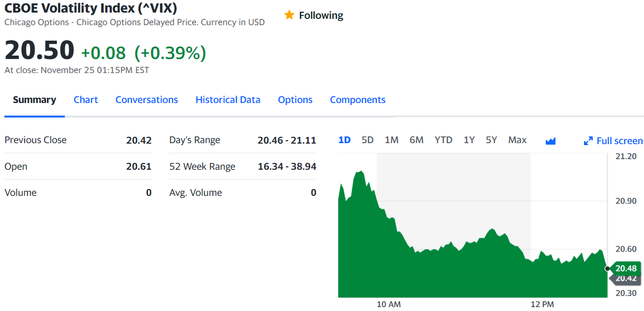This screenshot has height=311, width=644.
Task: Click the 20.30 price axis label
Action: click(x=626, y=293)
